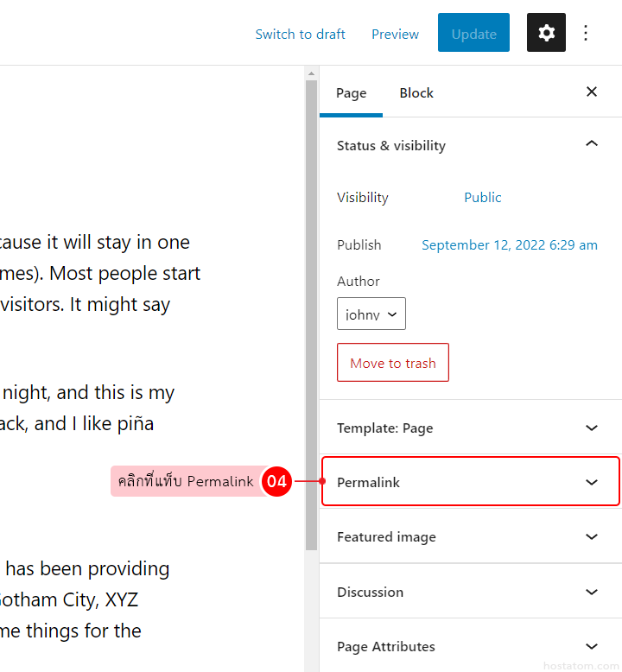Open the three-dot options menu
This screenshot has height=672, width=622.
pyautogui.click(x=586, y=33)
